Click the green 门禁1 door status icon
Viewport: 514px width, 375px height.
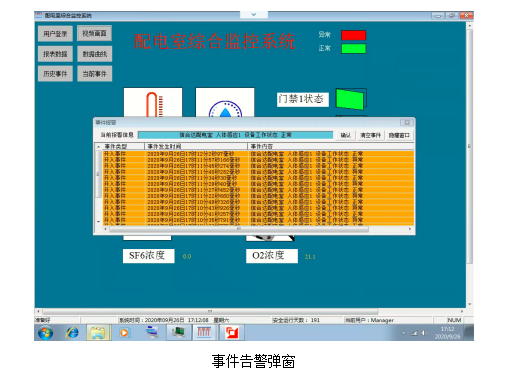351,99
